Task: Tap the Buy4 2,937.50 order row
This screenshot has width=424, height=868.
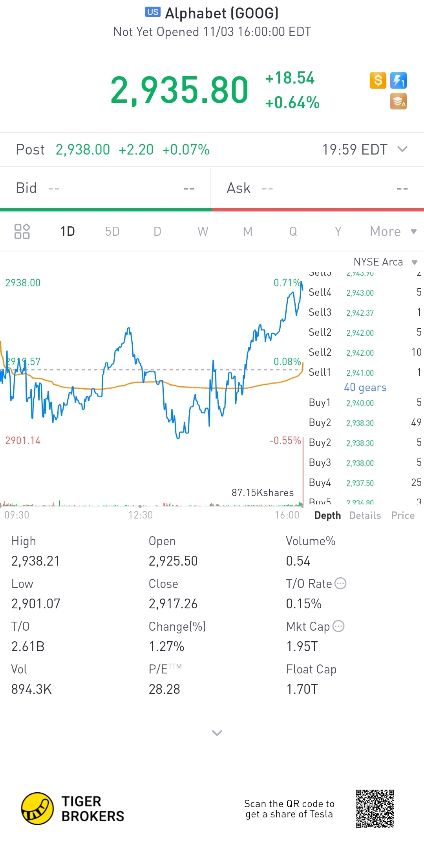Action: coord(365,483)
